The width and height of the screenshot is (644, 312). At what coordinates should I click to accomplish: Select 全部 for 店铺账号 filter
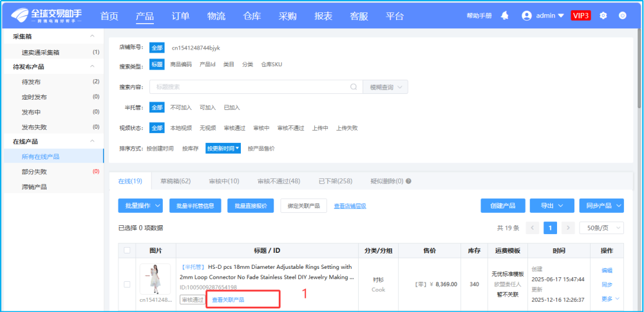pos(157,48)
